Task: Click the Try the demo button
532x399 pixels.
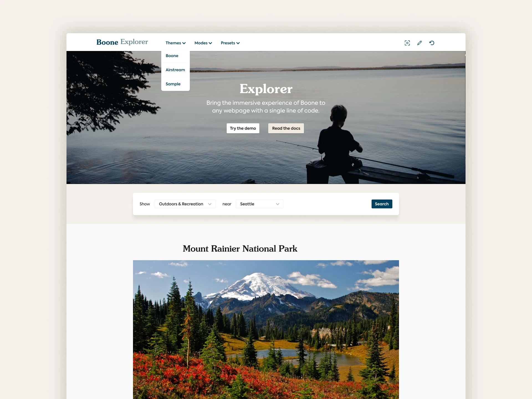Action: click(x=243, y=128)
